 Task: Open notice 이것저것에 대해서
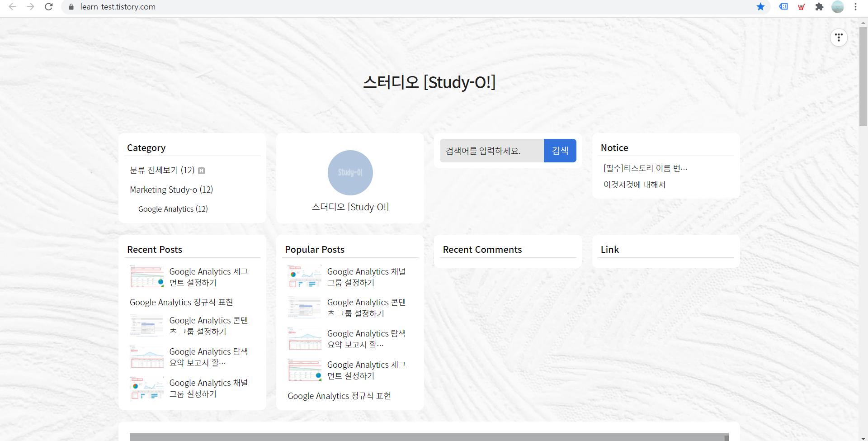click(x=634, y=185)
